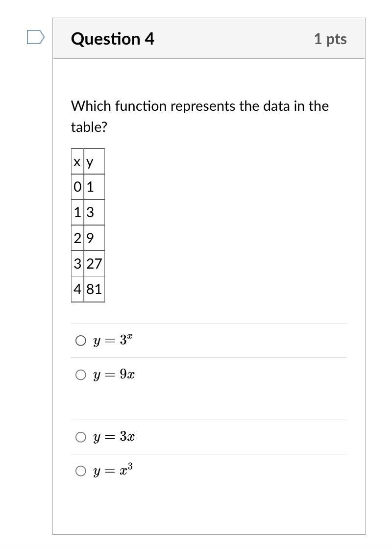Click the x value 4 cell

(x=77, y=289)
